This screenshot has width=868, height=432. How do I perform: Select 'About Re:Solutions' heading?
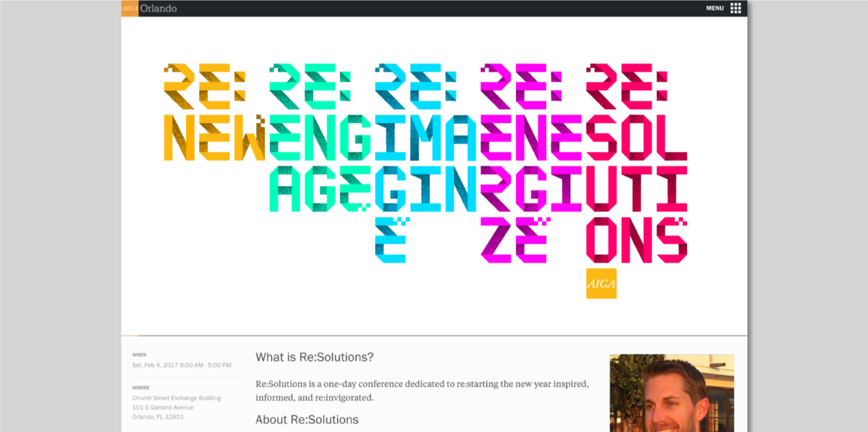point(307,420)
